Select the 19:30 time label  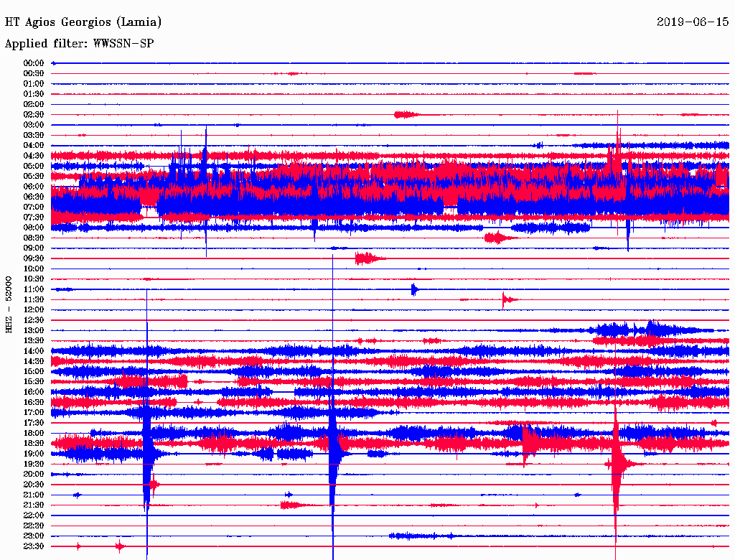point(34,465)
